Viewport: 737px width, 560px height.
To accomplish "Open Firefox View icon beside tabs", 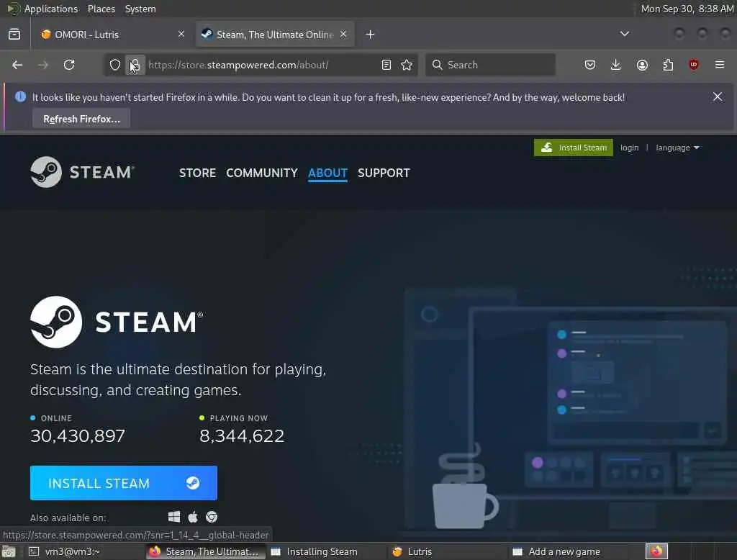I will (14, 35).
